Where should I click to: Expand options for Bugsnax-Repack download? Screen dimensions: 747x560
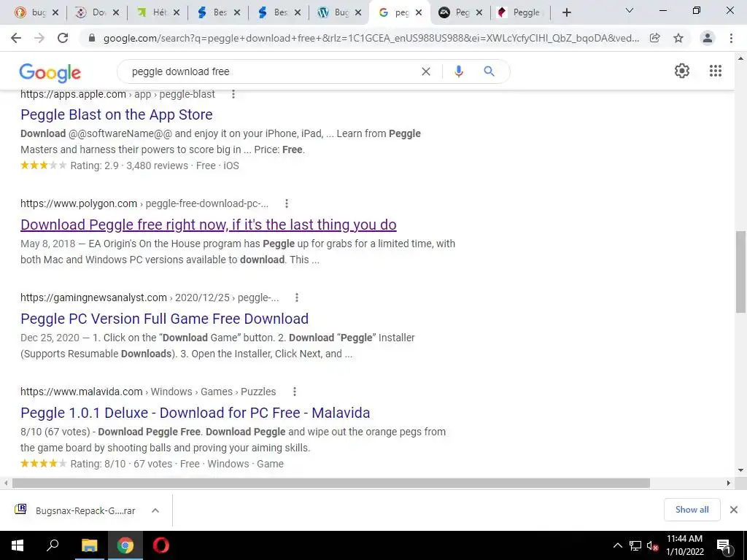click(155, 510)
